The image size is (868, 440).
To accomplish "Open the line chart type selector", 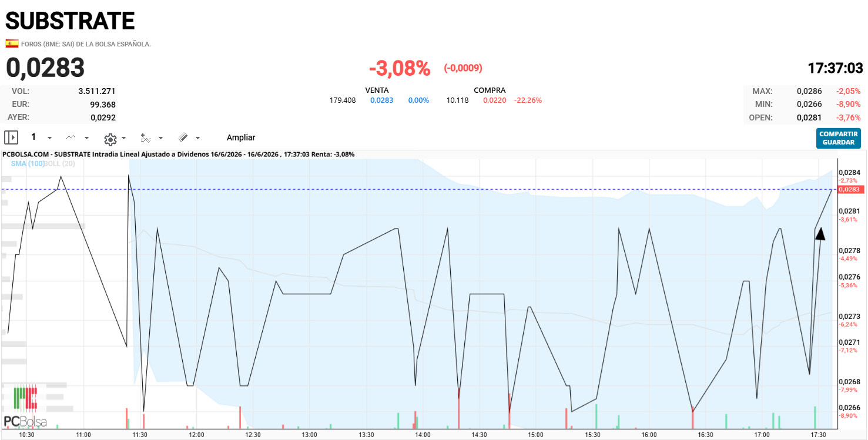I will 71,137.
